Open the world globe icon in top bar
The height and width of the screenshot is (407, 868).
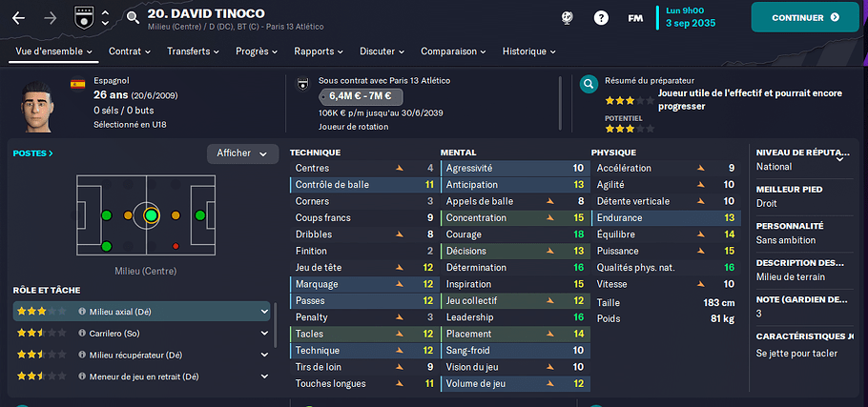click(x=566, y=18)
